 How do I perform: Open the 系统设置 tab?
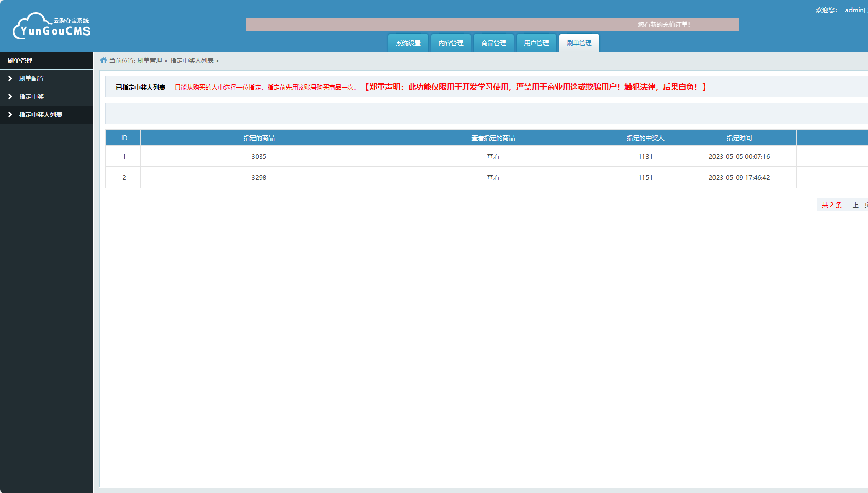(409, 43)
